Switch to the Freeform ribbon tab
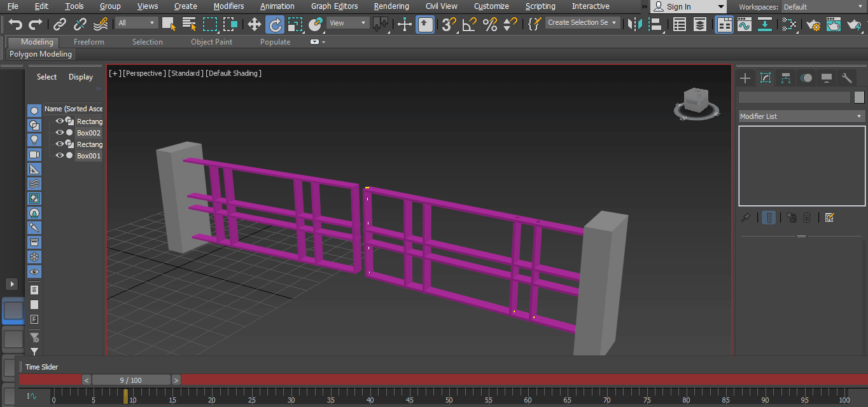Screen dimensions: 868x407 pyautogui.click(x=89, y=42)
